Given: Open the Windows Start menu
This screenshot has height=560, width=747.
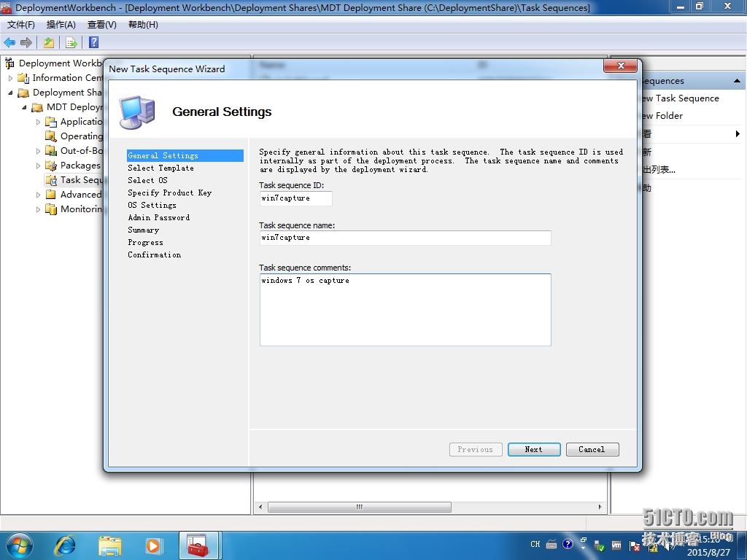Looking at the screenshot, I should pos(20,545).
